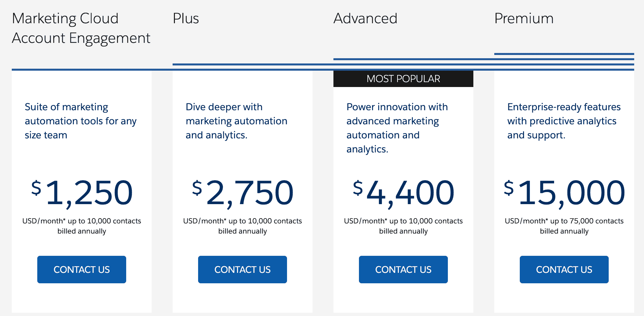Click the $15,000 price
The image size is (644, 316).
[x=564, y=193]
